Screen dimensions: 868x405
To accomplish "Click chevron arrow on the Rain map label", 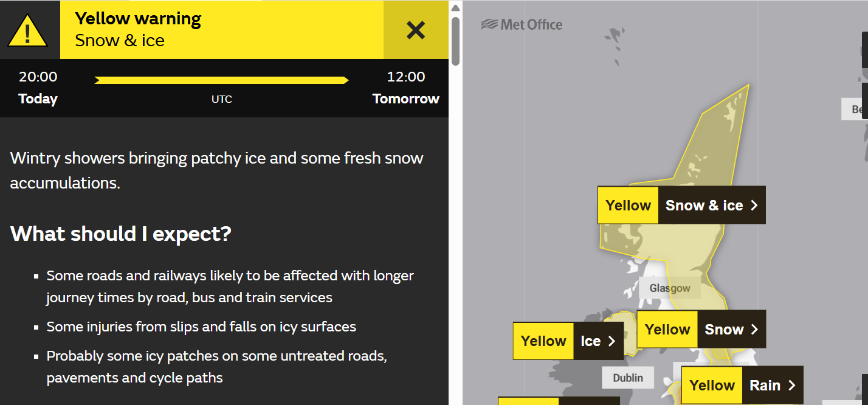I will (791, 386).
